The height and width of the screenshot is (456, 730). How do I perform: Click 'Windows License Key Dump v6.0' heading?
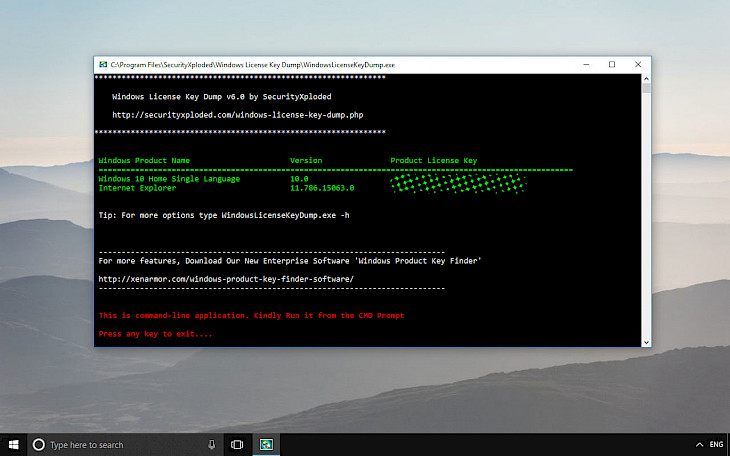222,97
